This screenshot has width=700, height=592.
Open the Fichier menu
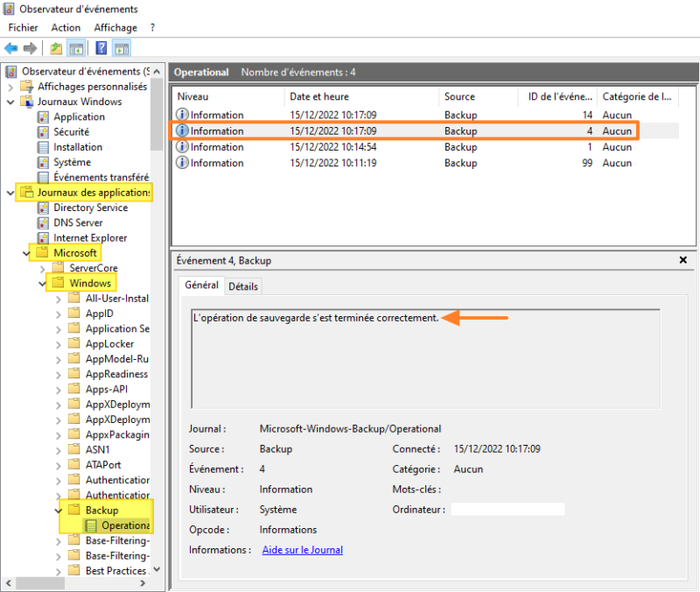pyautogui.click(x=23, y=27)
